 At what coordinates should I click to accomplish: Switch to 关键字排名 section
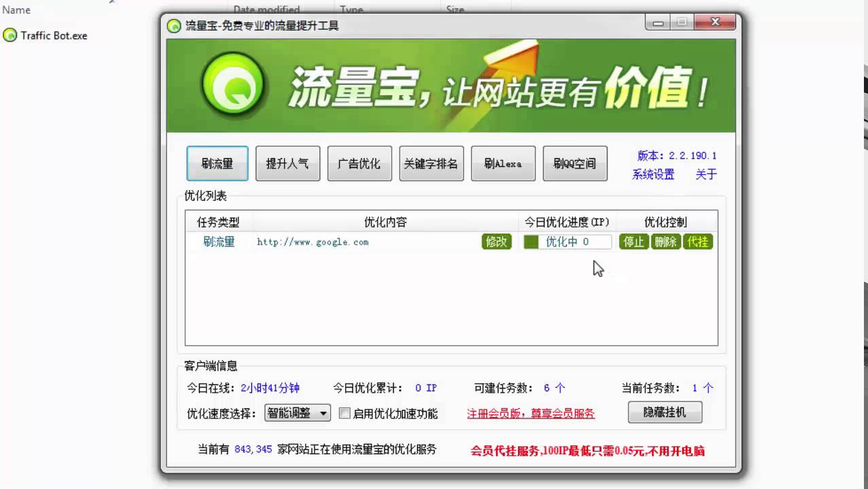click(431, 164)
